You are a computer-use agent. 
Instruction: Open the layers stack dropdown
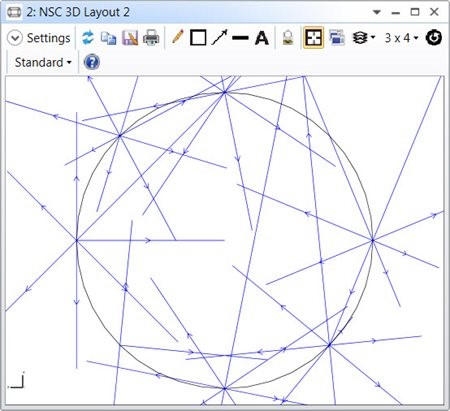click(x=363, y=38)
